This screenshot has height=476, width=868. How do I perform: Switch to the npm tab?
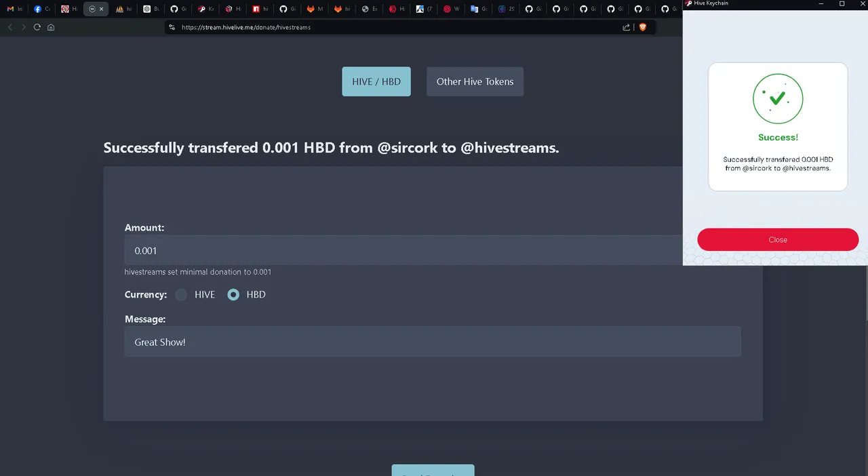click(260, 9)
